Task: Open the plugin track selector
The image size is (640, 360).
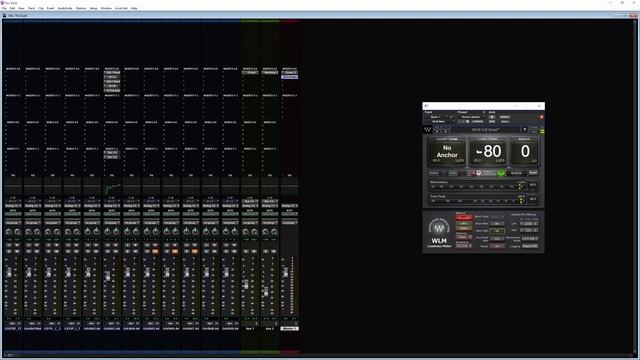Action: (436, 117)
